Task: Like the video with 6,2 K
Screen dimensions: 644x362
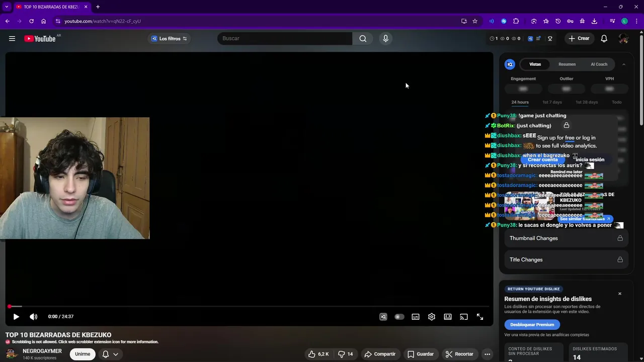Action: coord(318,354)
